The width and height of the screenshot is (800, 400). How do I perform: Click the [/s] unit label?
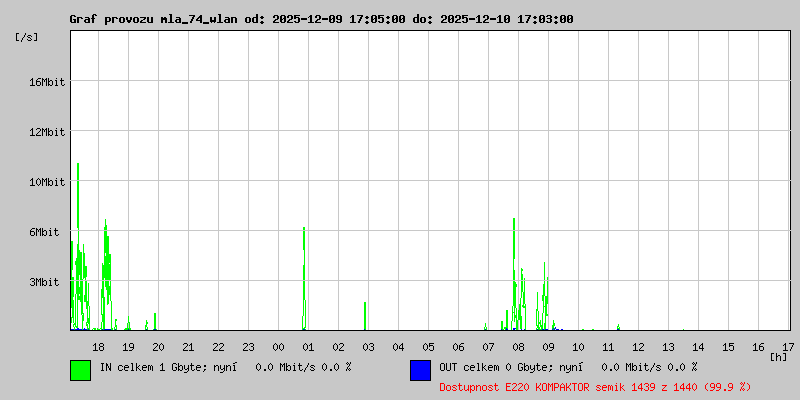pos(27,37)
